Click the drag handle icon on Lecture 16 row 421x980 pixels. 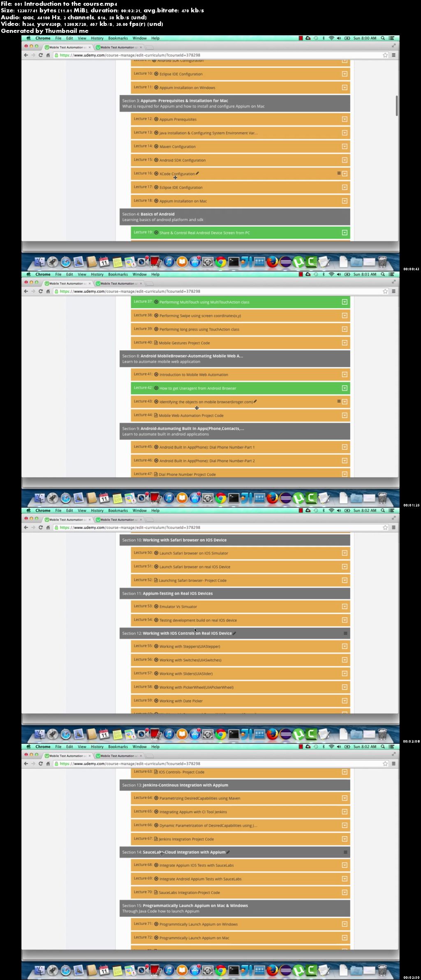point(339,173)
